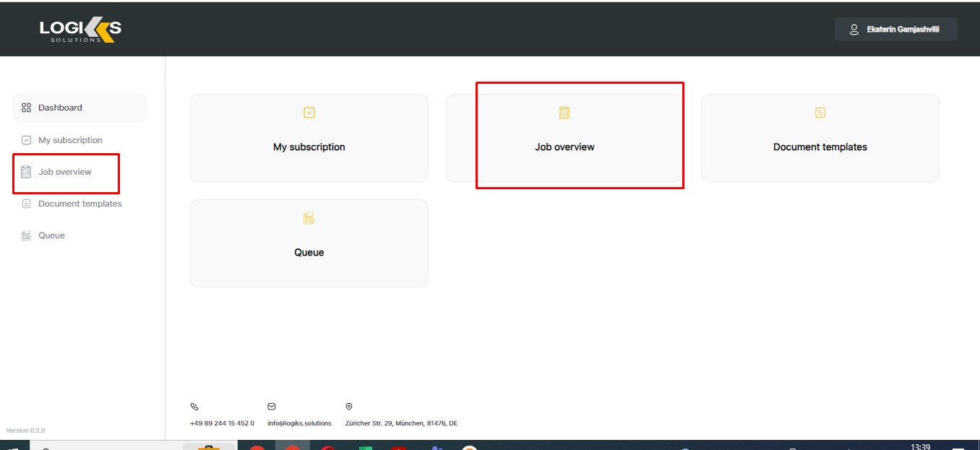Open the Ekaterin Gamjashvilii account button
Screen dimensions: 980x450
pos(895,29)
